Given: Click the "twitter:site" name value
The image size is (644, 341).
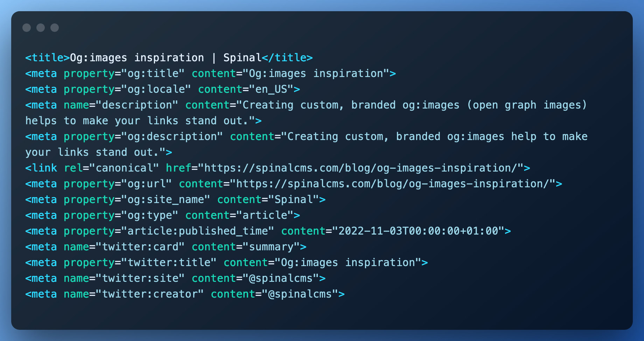Looking at the screenshot, I should click(140, 278).
